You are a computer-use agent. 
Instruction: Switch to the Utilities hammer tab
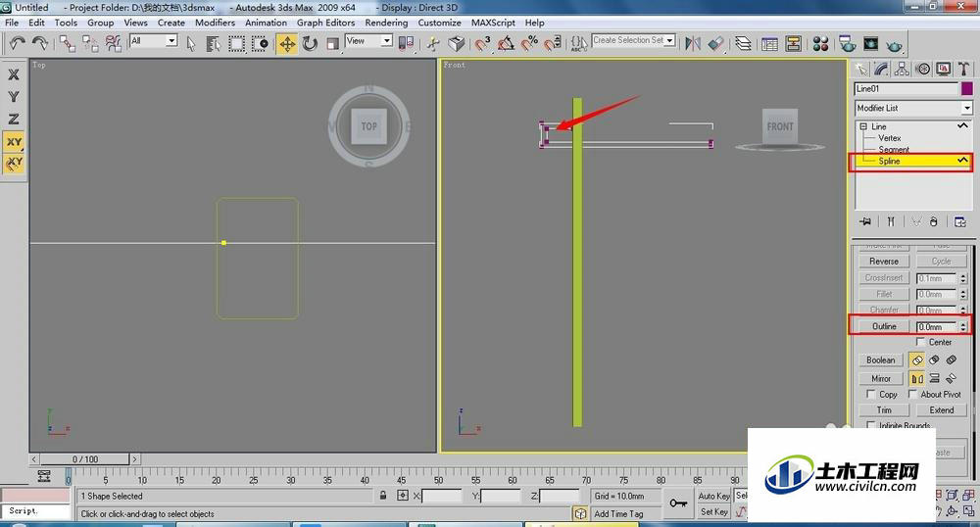tap(963, 69)
